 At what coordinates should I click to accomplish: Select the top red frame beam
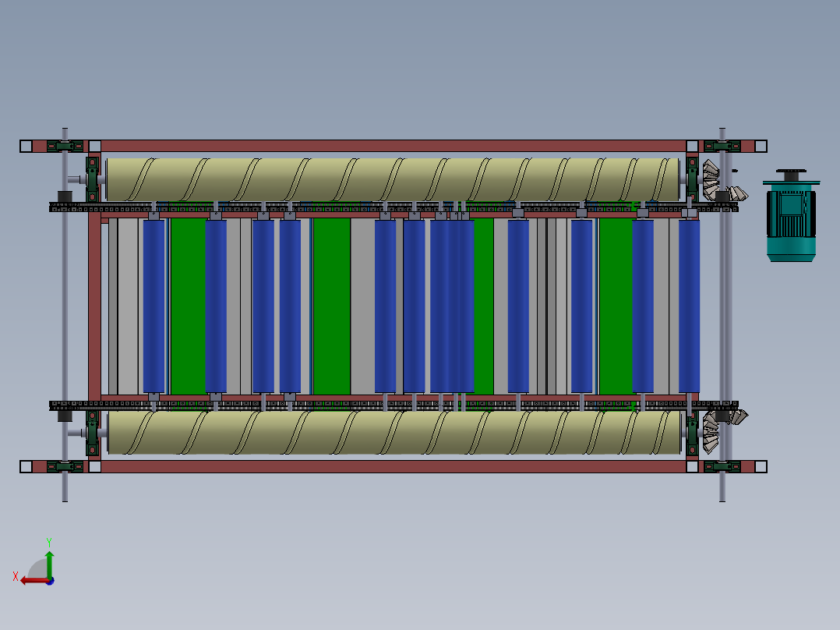[394, 146]
